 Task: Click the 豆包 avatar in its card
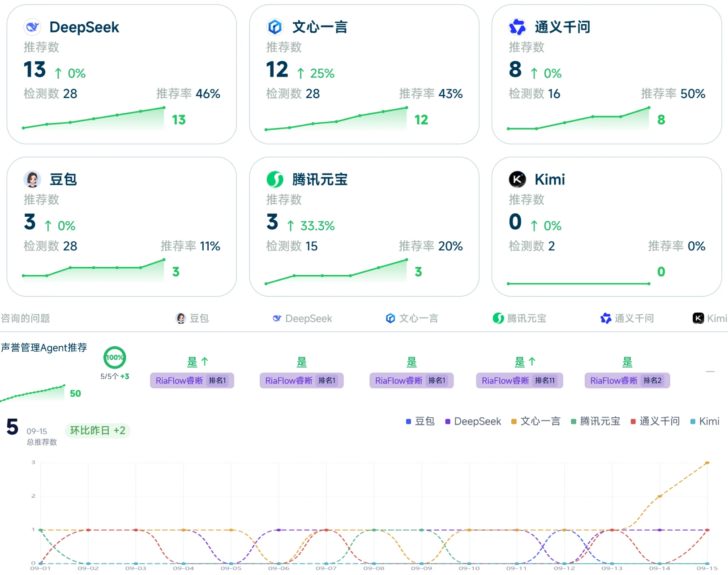point(32,180)
